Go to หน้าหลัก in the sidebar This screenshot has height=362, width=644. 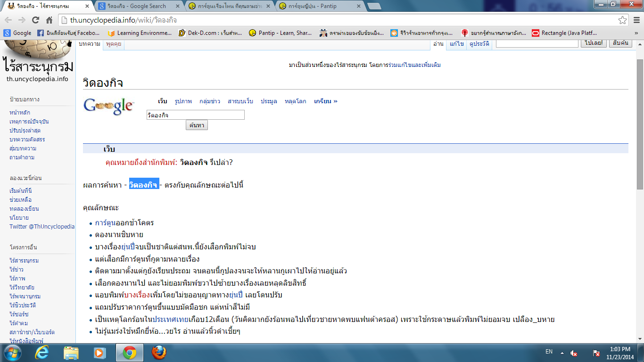(20, 113)
